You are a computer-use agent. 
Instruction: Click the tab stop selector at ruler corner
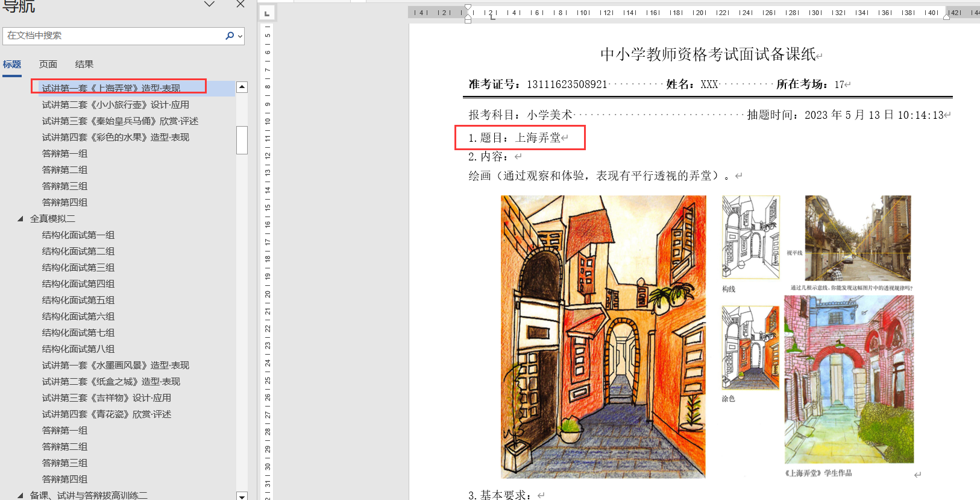pyautogui.click(x=267, y=13)
